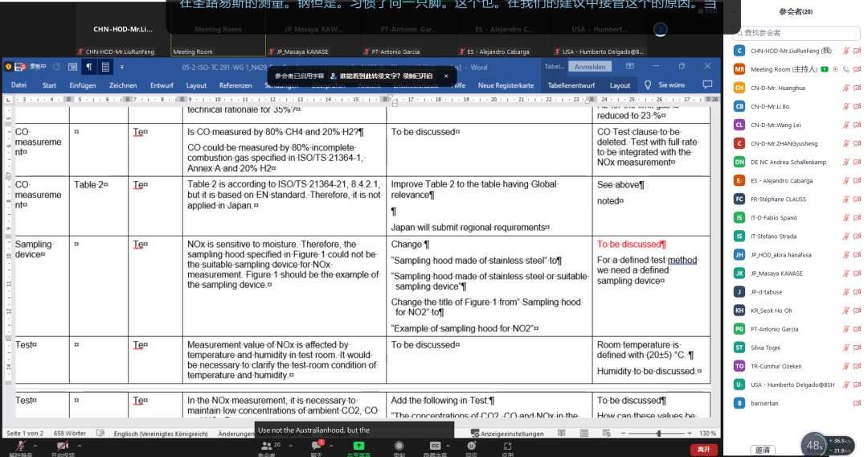Viewport: 868px width, 457px height.
Task: Click Word ribbon display options icon
Action: (630, 67)
